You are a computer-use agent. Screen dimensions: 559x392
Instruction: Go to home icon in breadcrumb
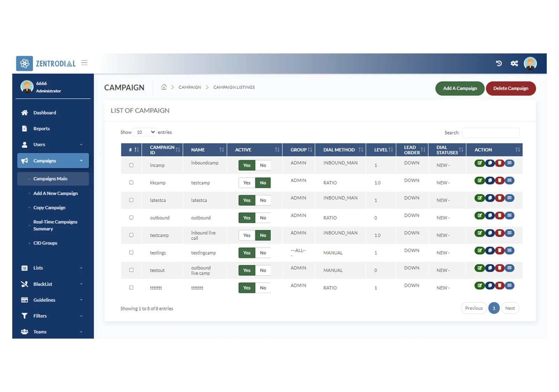pos(164,87)
